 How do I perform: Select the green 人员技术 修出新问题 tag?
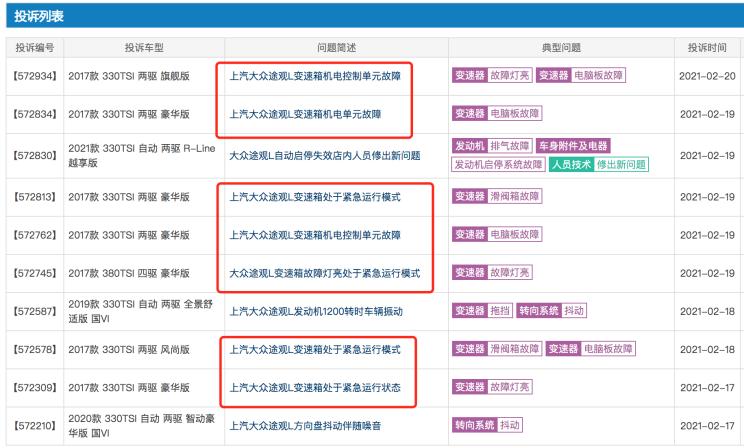[x=598, y=164]
